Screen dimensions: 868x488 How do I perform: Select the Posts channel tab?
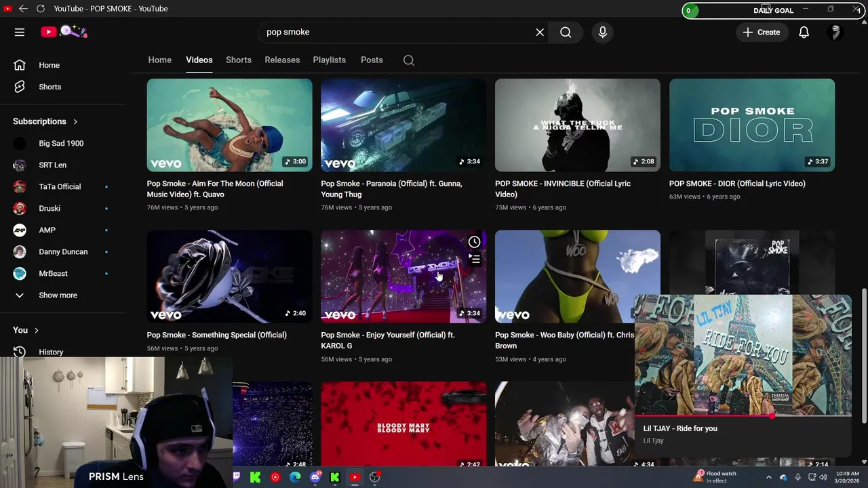(x=372, y=60)
